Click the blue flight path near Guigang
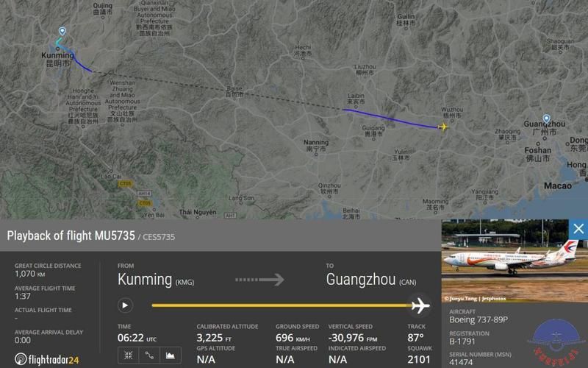The width and height of the screenshot is (588, 368). (390, 118)
